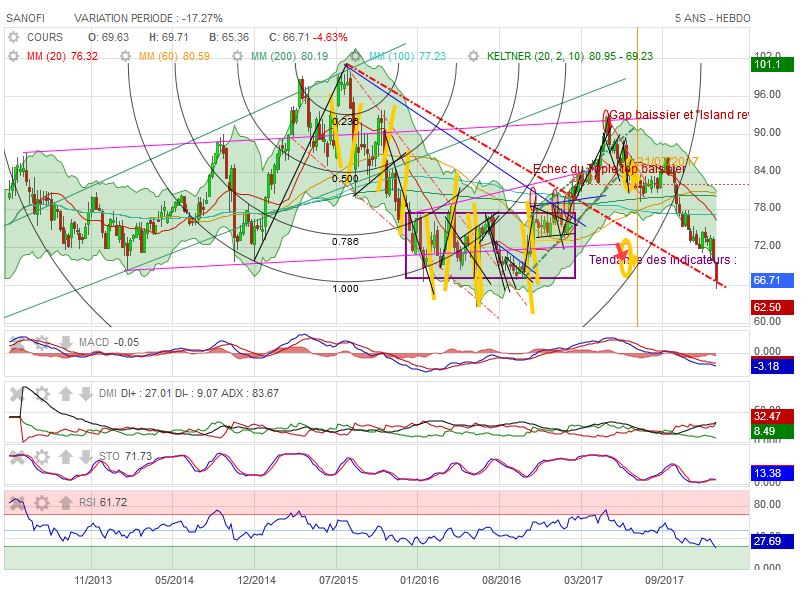
Task: Click the blue 13.38 STO value tag
Action: click(772, 473)
